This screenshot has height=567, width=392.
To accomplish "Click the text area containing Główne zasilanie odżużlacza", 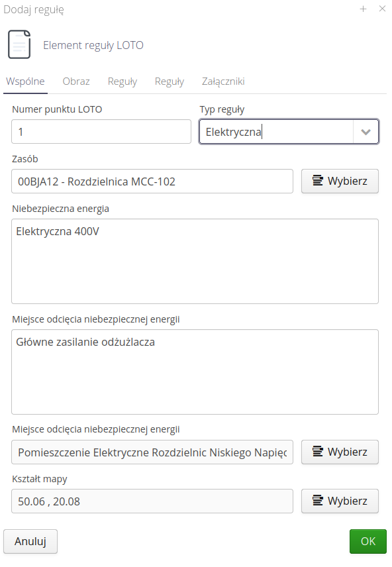I will click(195, 372).
